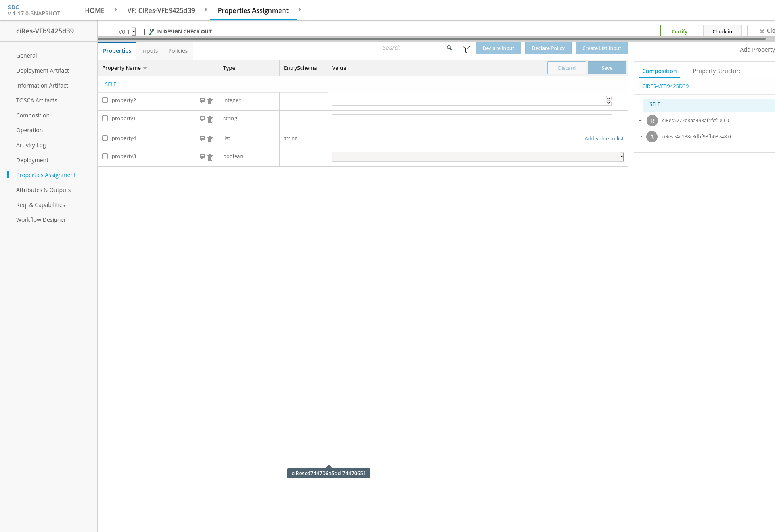Open Activity Log in the sidebar
This screenshot has height=532, width=775.
click(31, 145)
